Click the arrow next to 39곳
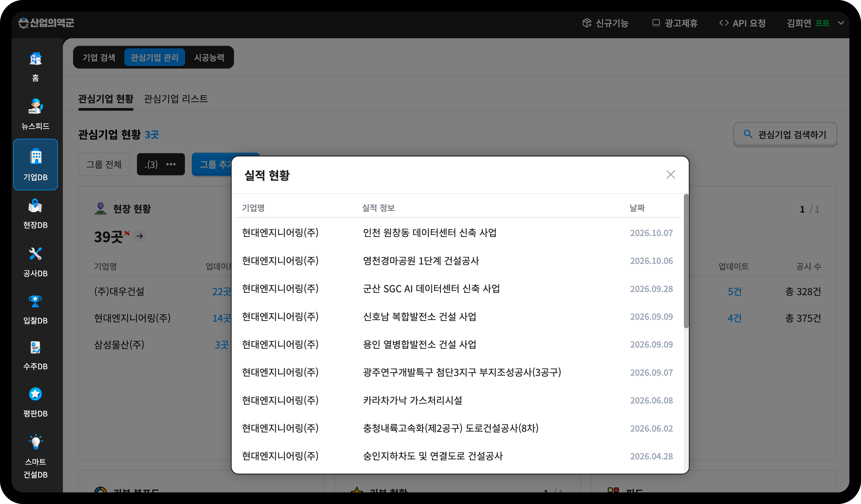This screenshot has width=861, height=504. click(x=140, y=236)
